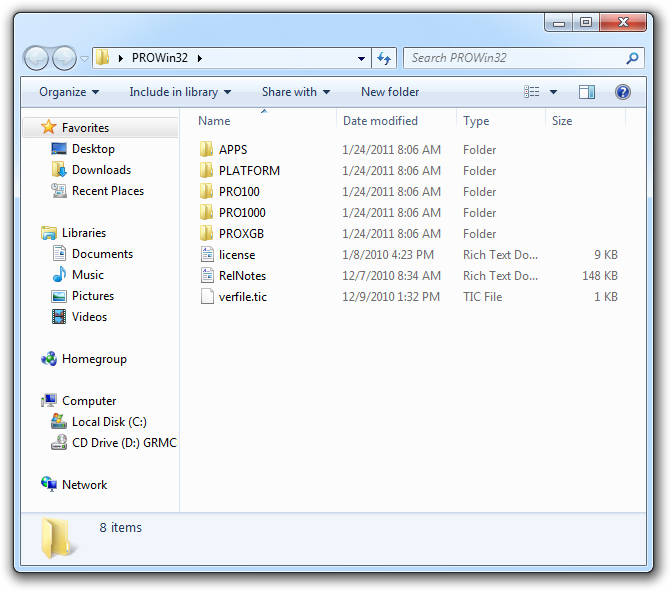Select the Favorites star icon
The height and width of the screenshot is (592, 672).
pos(48,127)
